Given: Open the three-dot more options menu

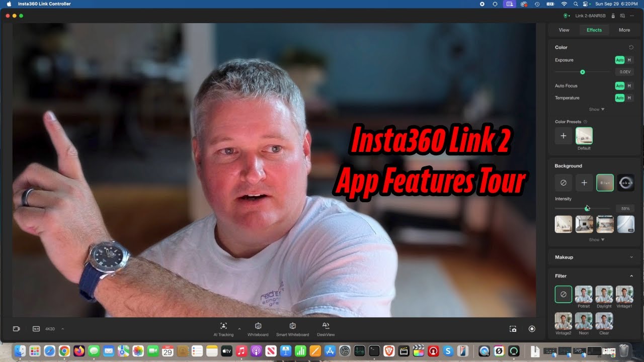Looking at the screenshot, I should [x=632, y=16].
